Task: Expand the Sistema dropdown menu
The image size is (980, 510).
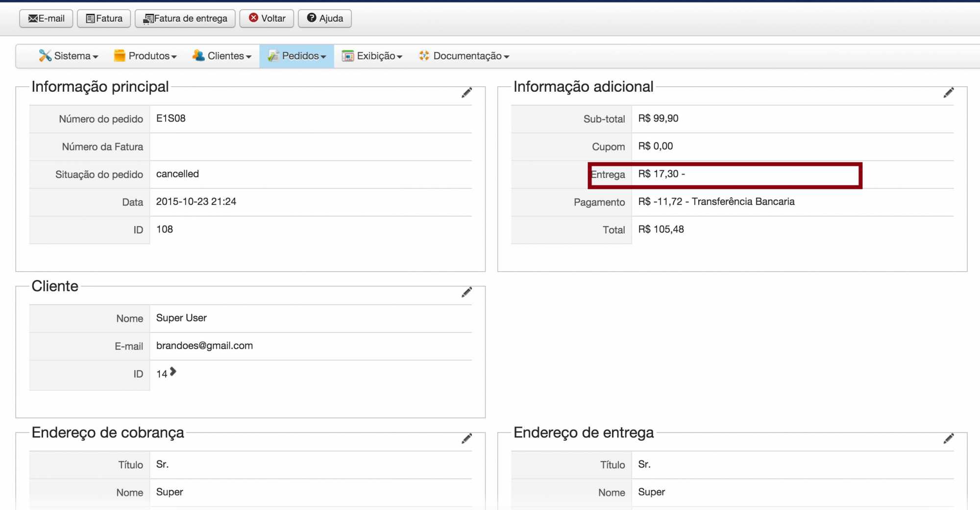Action: [69, 56]
